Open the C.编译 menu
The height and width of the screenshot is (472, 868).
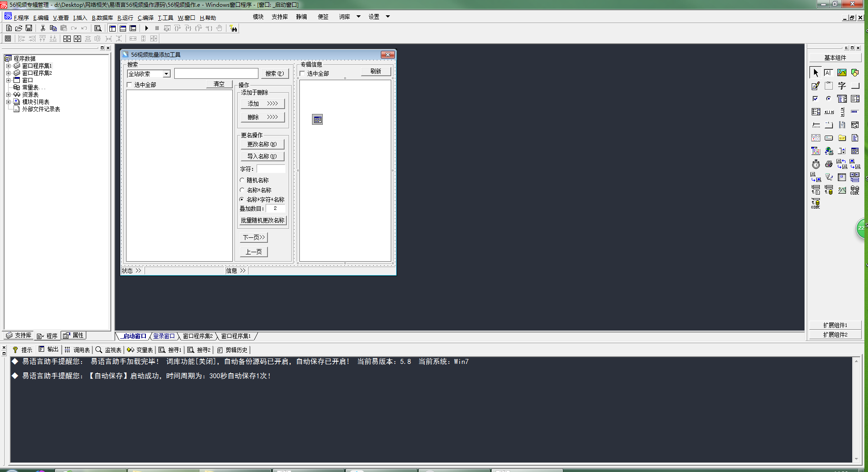[145, 18]
